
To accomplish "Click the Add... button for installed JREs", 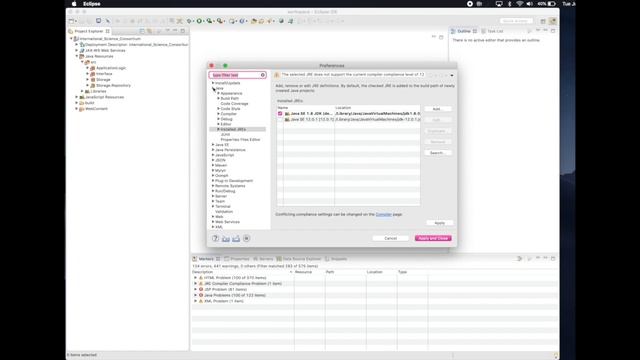I will (x=437, y=109).
